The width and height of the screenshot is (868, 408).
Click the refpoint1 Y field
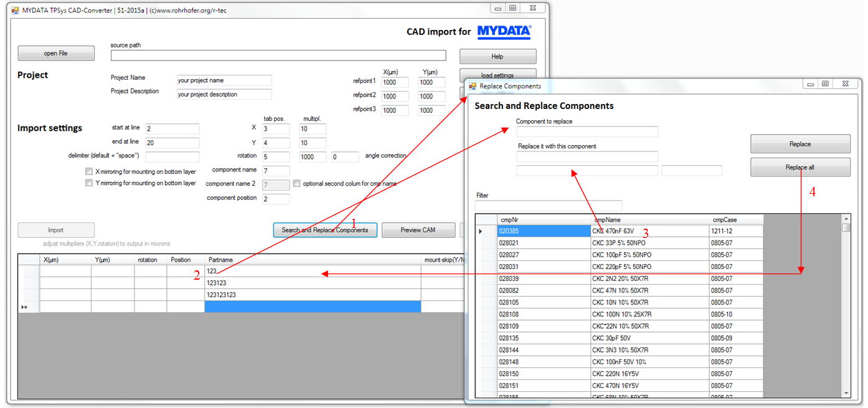(x=432, y=82)
